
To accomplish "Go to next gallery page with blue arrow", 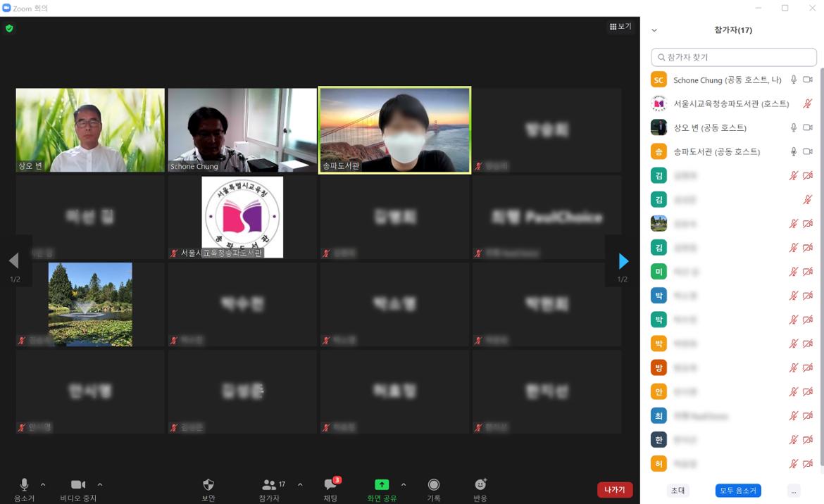I will click(x=623, y=261).
